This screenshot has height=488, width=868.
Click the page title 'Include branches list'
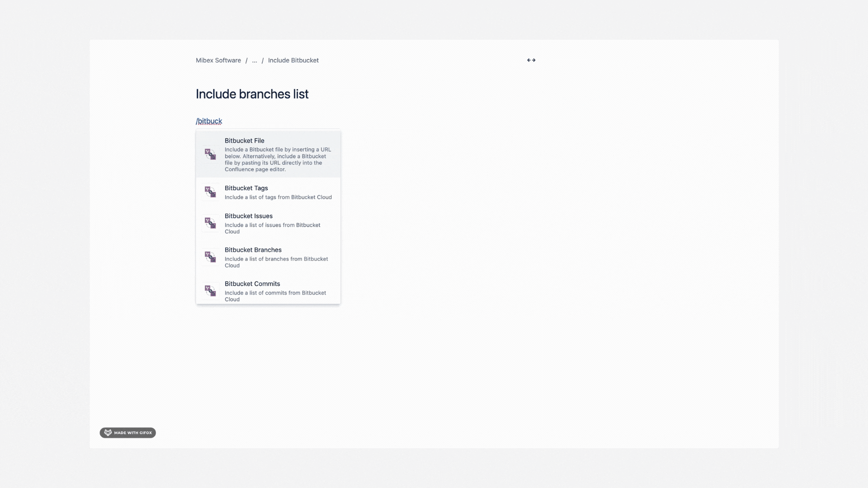click(252, 94)
